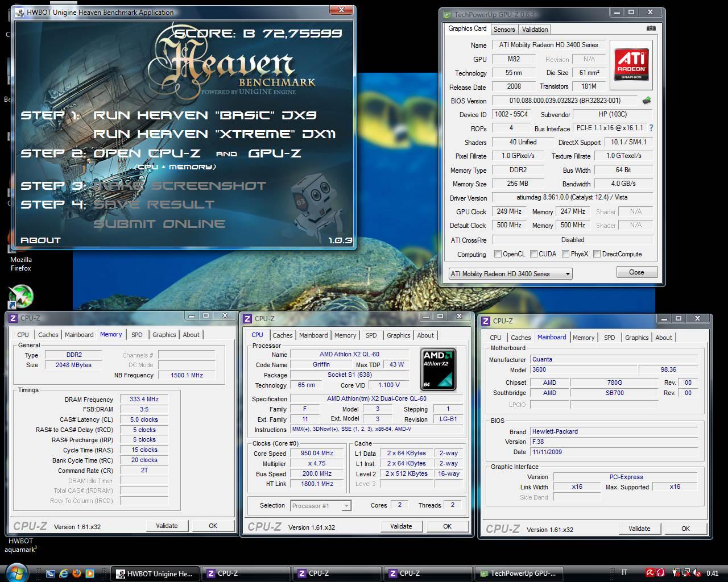Open the HWBOT aquamark desktop shortcut
Viewport: 728px width, 582px height.
tap(20, 545)
